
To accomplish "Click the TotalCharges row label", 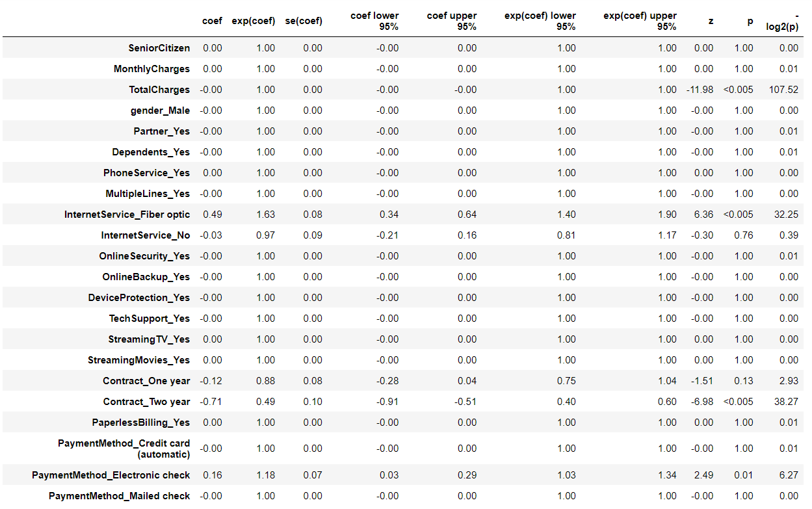I will coord(159,90).
